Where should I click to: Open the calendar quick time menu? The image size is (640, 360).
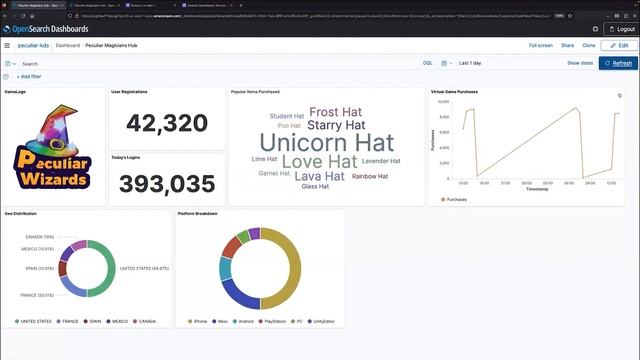click(x=447, y=63)
